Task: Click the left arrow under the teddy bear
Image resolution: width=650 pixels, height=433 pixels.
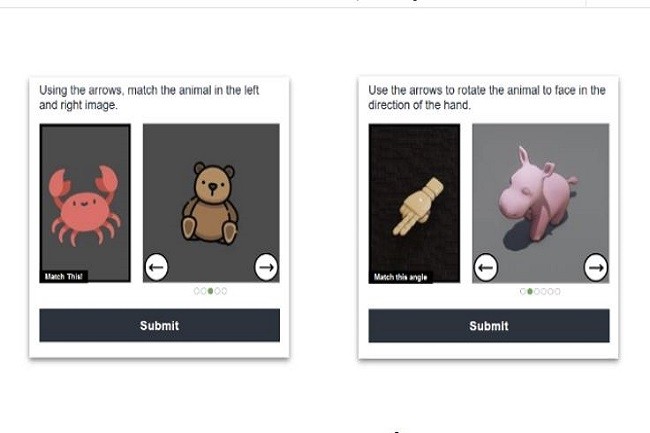Action: [156, 267]
